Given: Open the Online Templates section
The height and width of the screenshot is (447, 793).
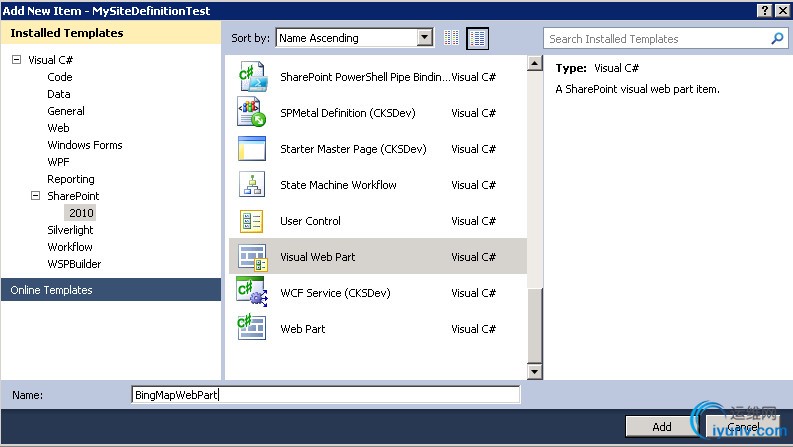Looking at the screenshot, I should point(111,290).
